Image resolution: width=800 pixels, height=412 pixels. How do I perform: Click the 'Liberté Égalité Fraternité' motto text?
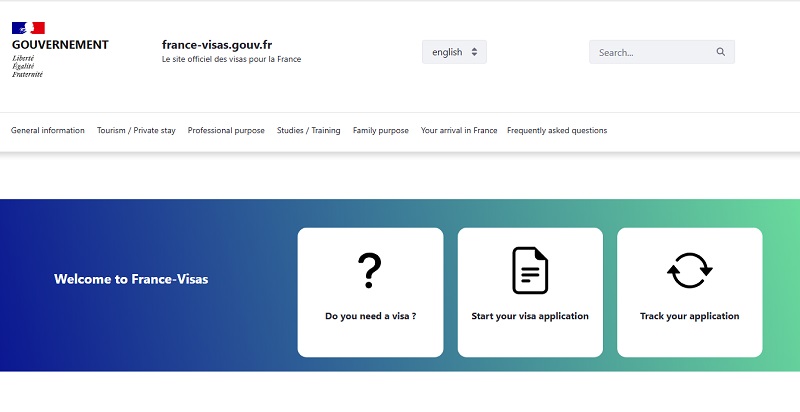[x=28, y=66]
